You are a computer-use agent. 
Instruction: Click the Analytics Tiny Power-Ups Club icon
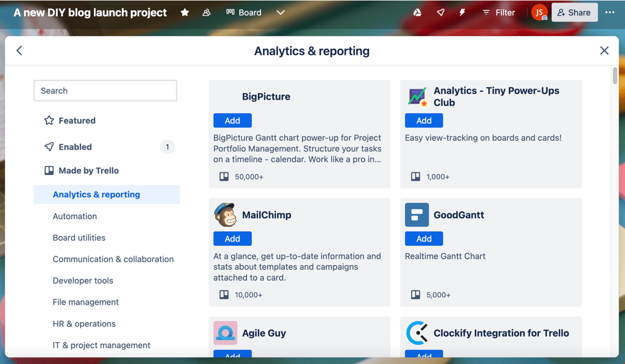417,96
